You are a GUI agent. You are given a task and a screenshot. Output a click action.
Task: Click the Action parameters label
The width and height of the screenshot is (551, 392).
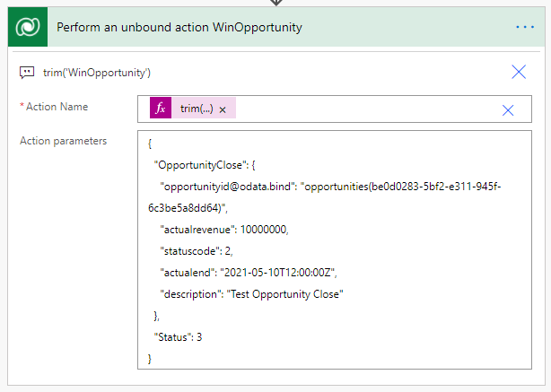click(x=63, y=141)
